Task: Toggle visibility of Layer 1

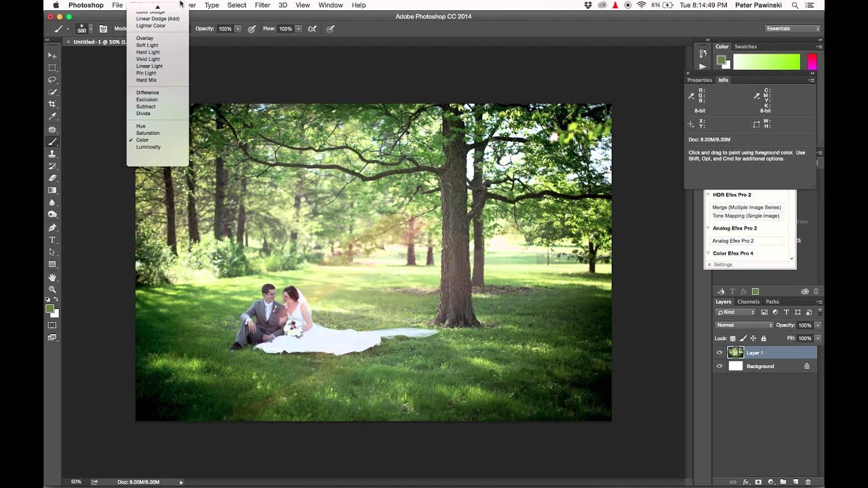Action: tap(719, 352)
